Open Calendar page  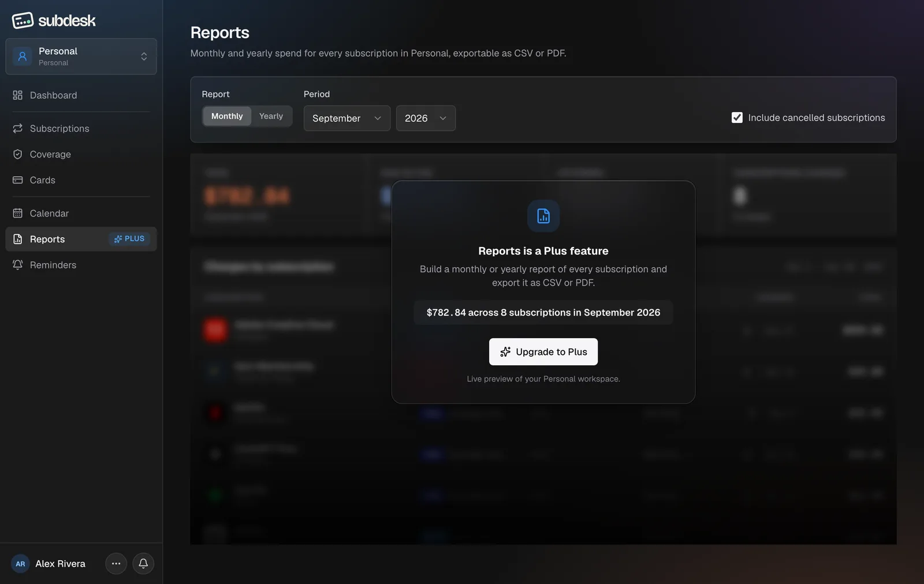coord(81,214)
